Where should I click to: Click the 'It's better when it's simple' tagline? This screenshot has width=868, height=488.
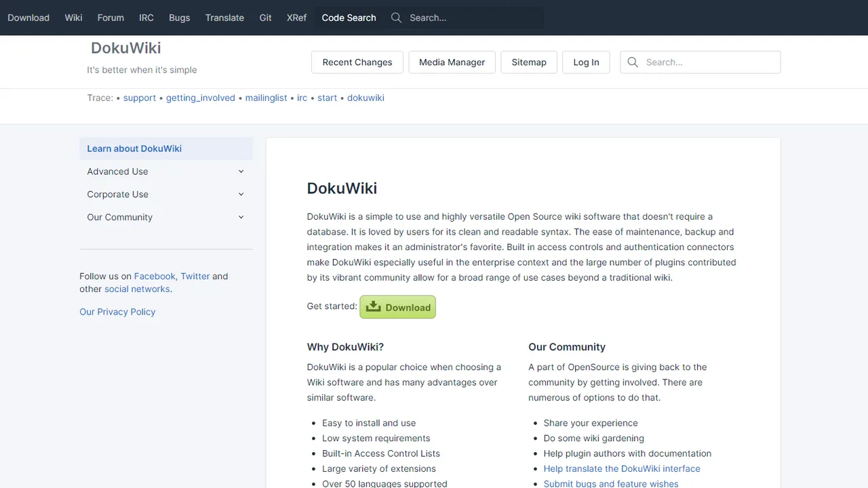[142, 70]
